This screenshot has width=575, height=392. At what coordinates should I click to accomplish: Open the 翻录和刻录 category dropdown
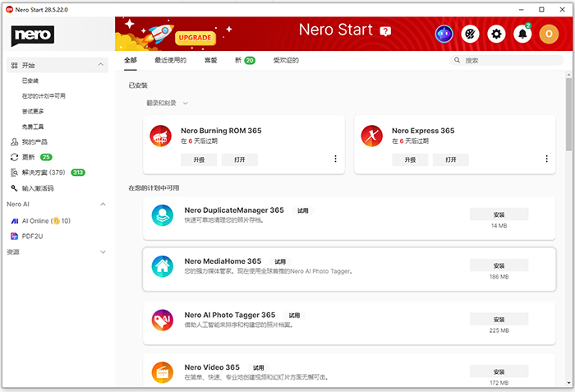tap(168, 104)
